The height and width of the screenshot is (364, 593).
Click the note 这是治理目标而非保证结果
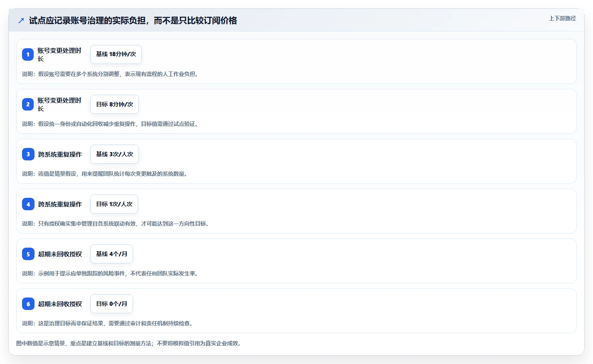108,323
